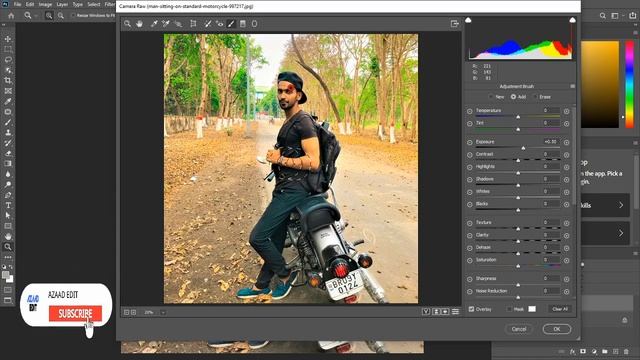This screenshot has height=360, width=640.
Task: Open mask overlay color swatch
Action: 532,309
